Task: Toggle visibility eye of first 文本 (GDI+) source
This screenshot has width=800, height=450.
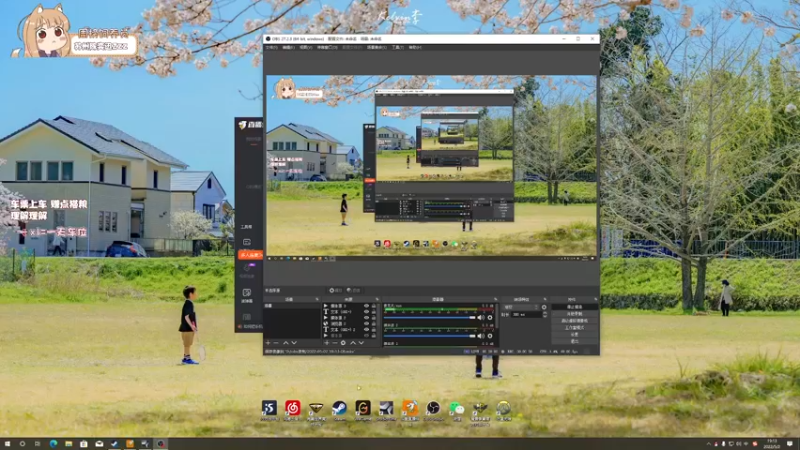Action: 366,312
